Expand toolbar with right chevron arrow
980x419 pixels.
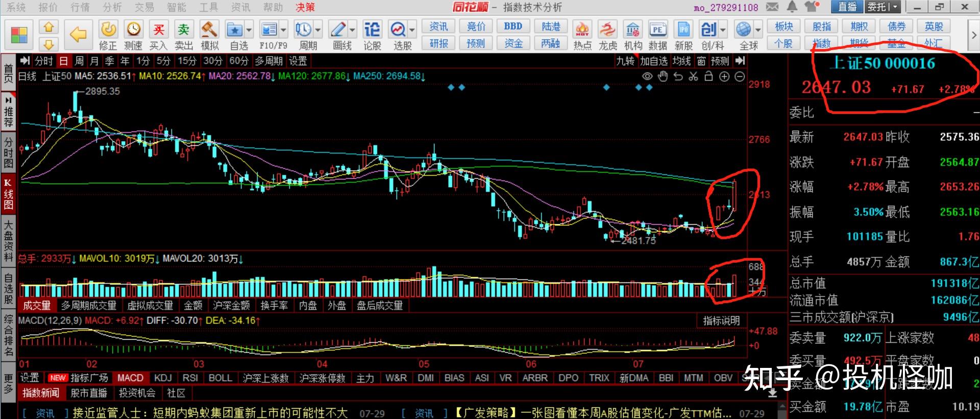coord(973,35)
